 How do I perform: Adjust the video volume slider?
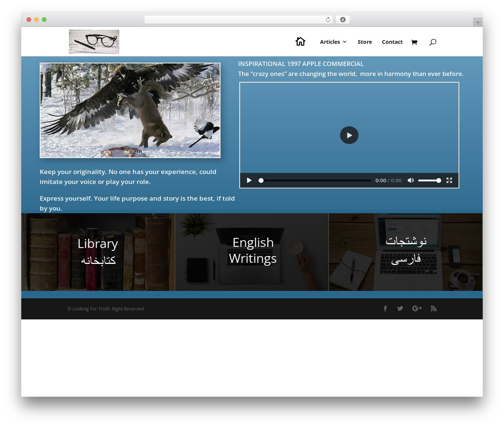[x=429, y=180]
